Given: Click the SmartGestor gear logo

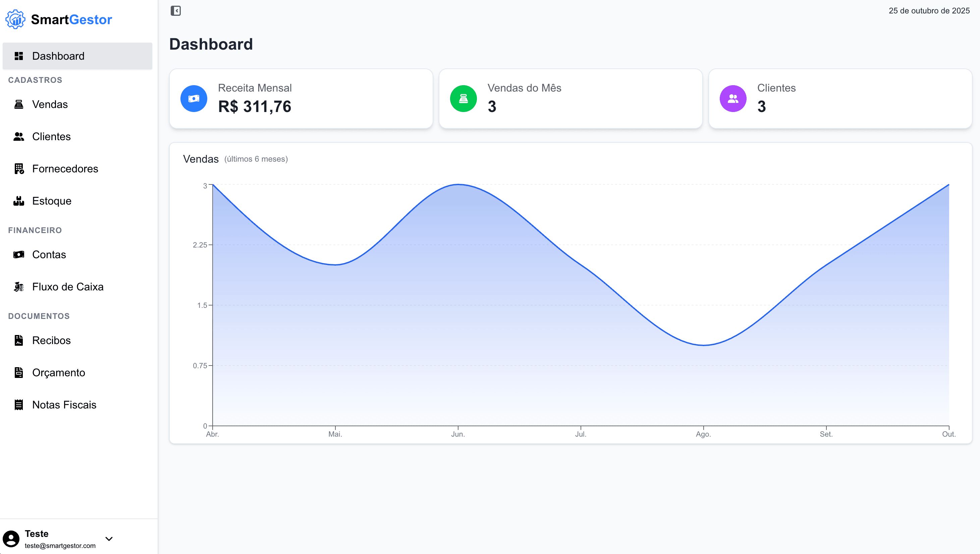Looking at the screenshot, I should click(15, 19).
